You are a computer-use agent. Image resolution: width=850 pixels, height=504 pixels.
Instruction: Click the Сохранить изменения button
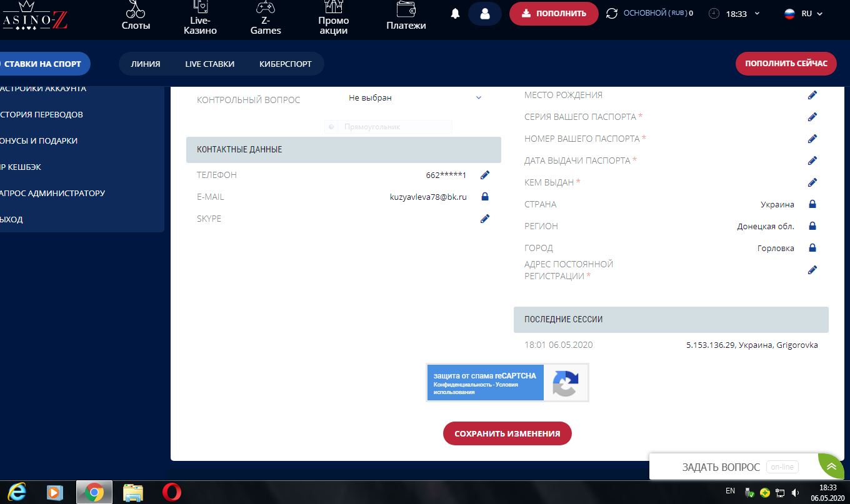[507, 433]
